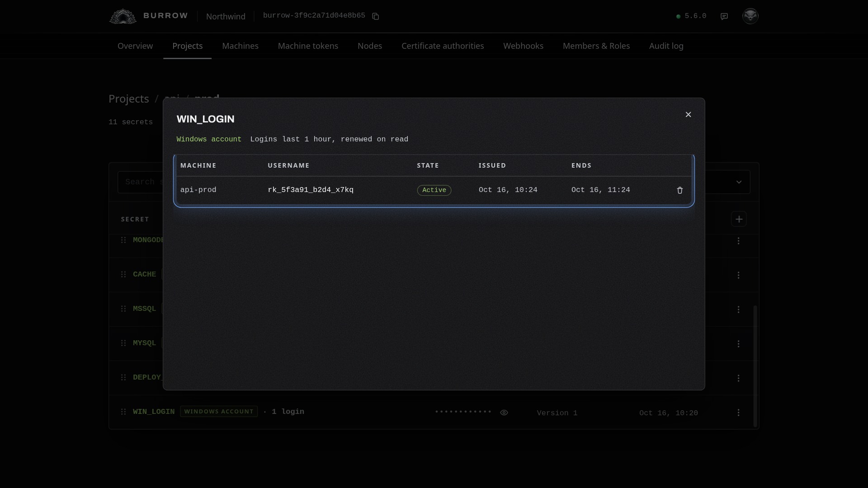Open Members & Roles tab
The height and width of the screenshot is (488, 868).
pyautogui.click(x=596, y=46)
